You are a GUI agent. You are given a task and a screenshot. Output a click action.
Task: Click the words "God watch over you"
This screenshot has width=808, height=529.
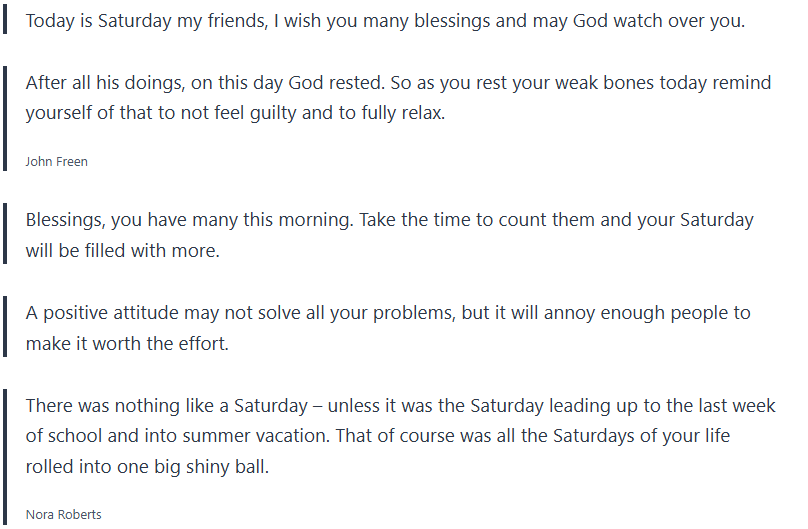click(659, 20)
